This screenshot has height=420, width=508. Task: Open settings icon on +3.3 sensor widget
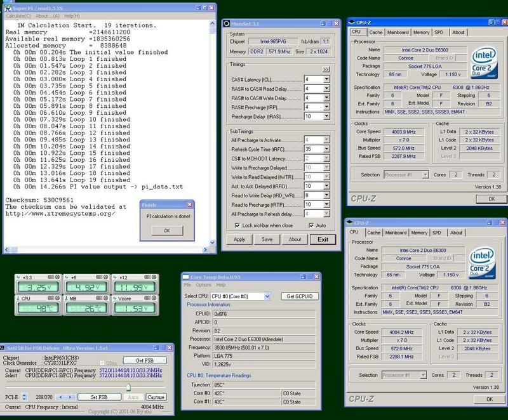point(51,277)
